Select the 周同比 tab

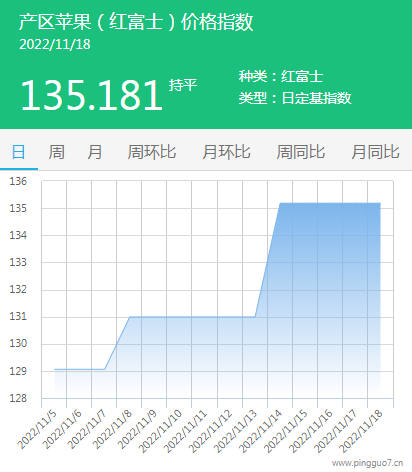[x=301, y=152]
